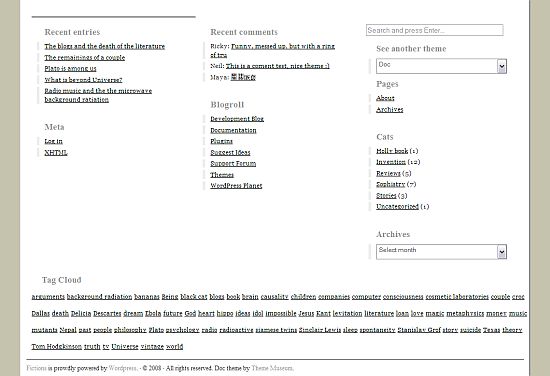
Task: Click the Search and press Enter field
Action: coord(435,30)
